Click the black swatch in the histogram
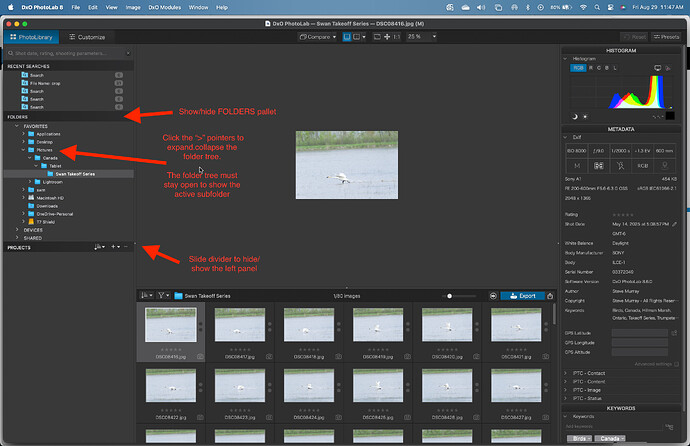Screen dimensions: 690x446 coord(670,116)
